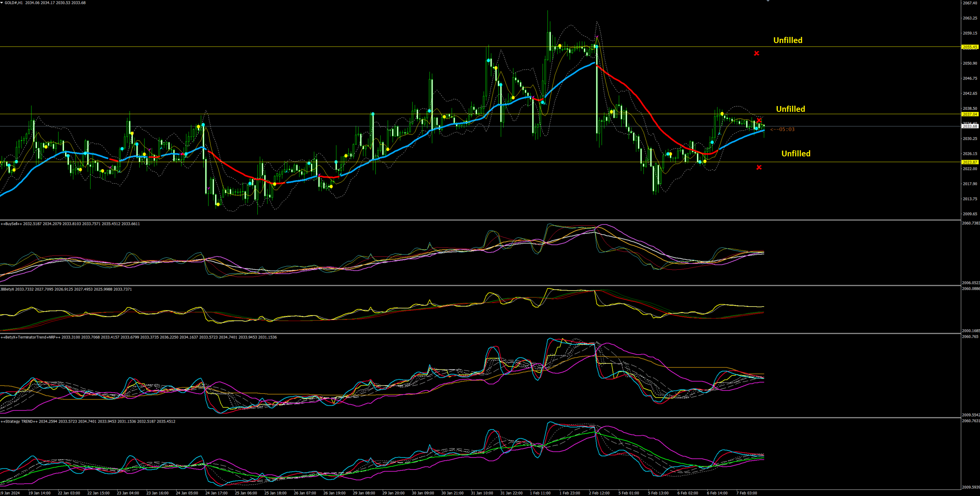Image resolution: width=980 pixels, height=496 pixels.
Task: Click the ++BetyX+TerminatorTrend+NRP++ indicator label
Action: [31, 337]
